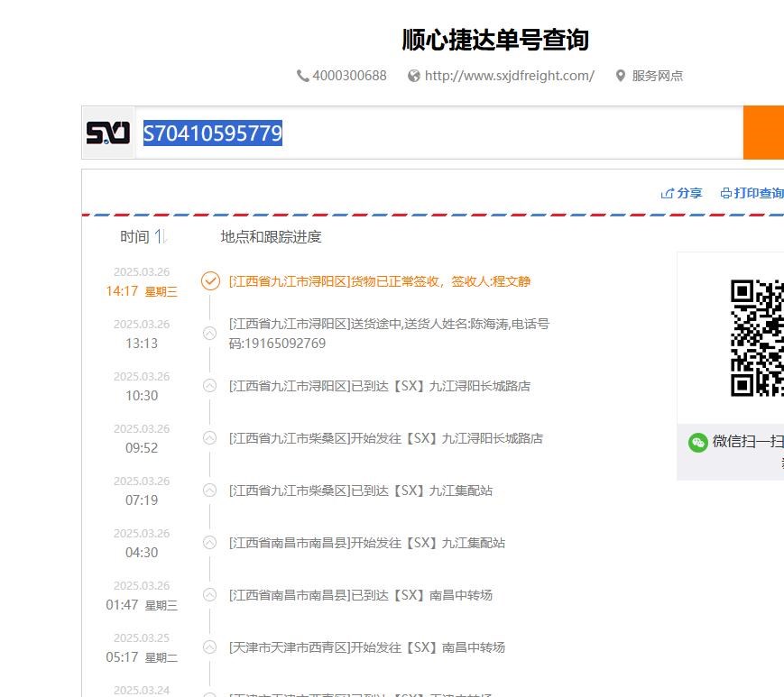Click the 10:30 timestamp
The image size is (784, 697).
point(142,396)
